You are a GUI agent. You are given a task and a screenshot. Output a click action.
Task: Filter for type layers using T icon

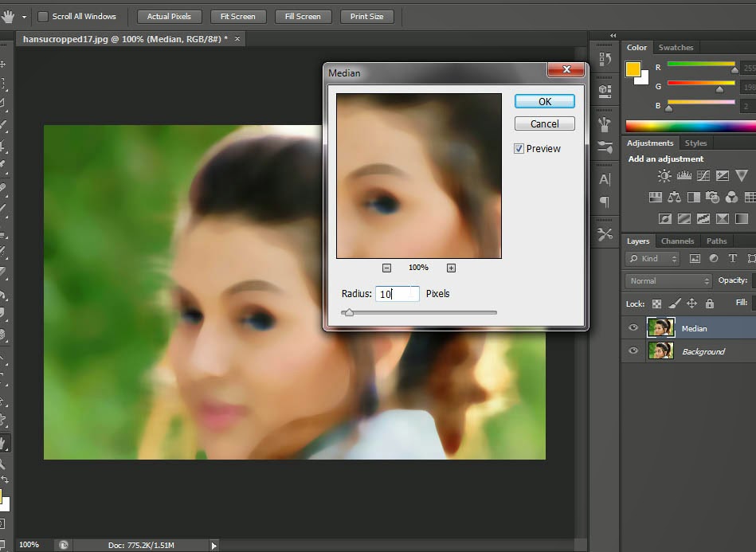tap(732, 259)
